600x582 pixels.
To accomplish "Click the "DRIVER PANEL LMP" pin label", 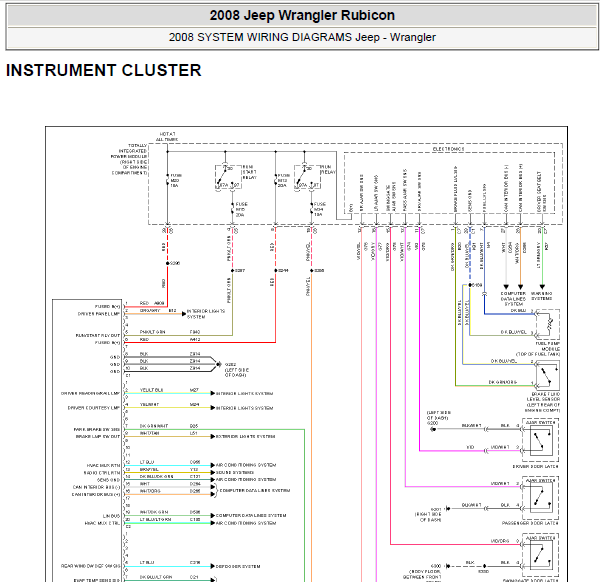I will 99,314.
